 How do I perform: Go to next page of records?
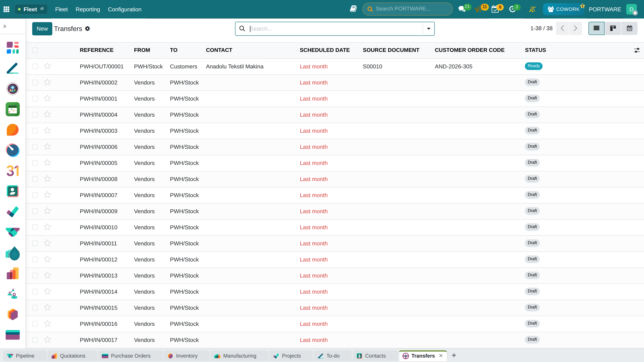click(575, 28)
